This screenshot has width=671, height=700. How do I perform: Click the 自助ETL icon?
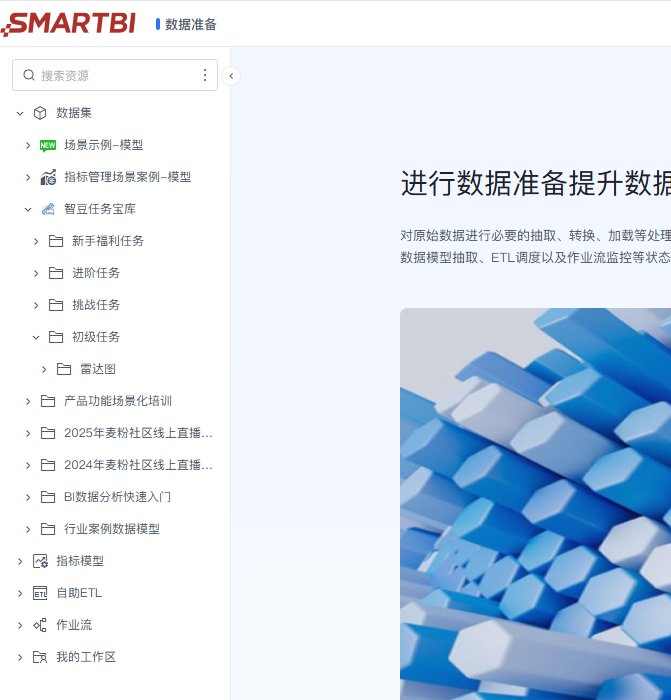tap(40, 593)
